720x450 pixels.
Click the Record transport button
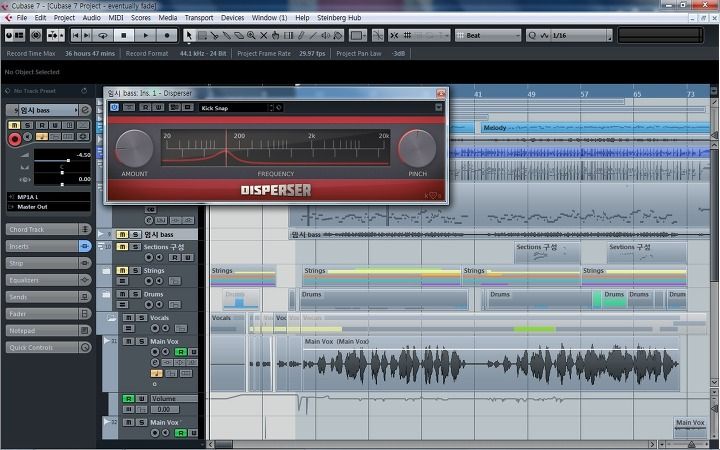pos(167,35)
